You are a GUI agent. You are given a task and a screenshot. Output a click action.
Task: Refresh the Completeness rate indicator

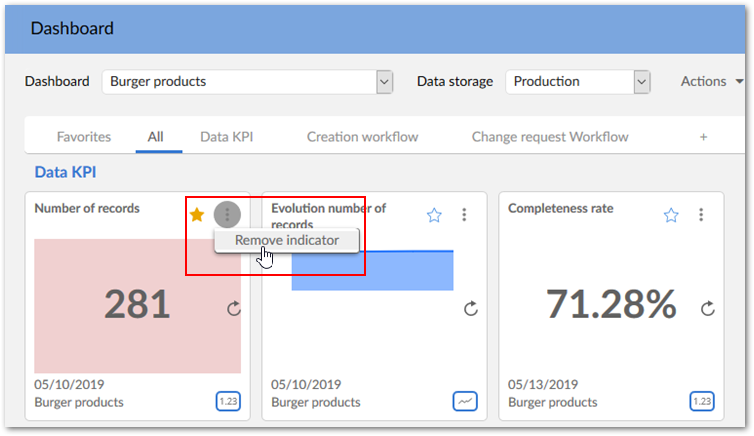[708, 308]
